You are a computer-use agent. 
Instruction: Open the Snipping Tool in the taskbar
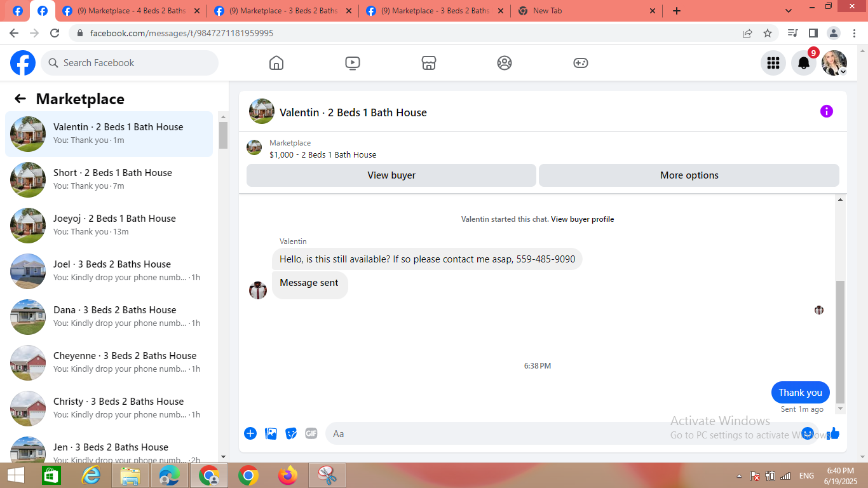[327, 475]
